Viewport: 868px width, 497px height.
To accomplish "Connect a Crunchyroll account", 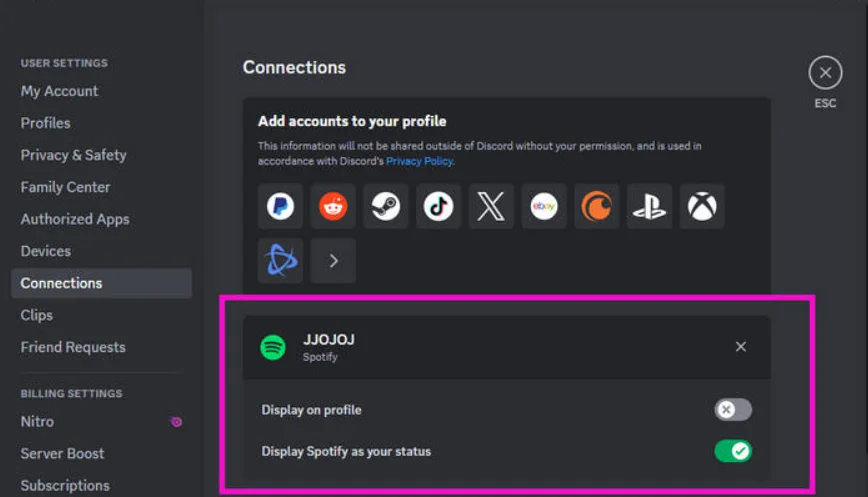I will pyautogui.click(x=597, y=206).
